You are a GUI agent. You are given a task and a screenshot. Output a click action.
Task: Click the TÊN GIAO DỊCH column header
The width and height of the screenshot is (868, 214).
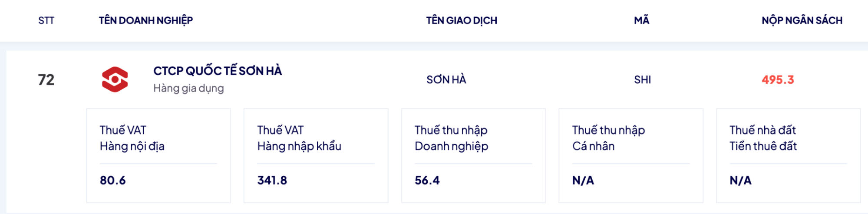coord(462,20)
